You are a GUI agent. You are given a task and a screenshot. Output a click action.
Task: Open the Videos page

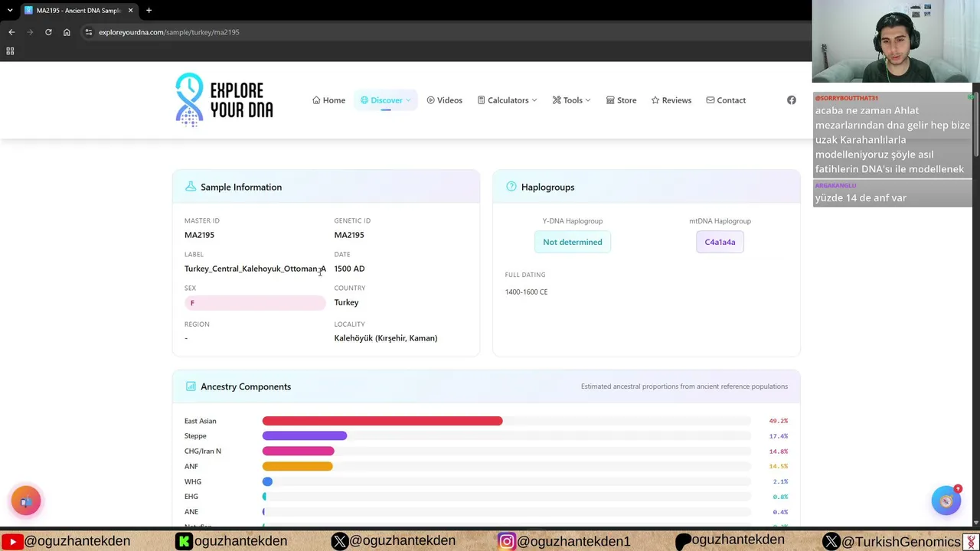coord(444,100)
